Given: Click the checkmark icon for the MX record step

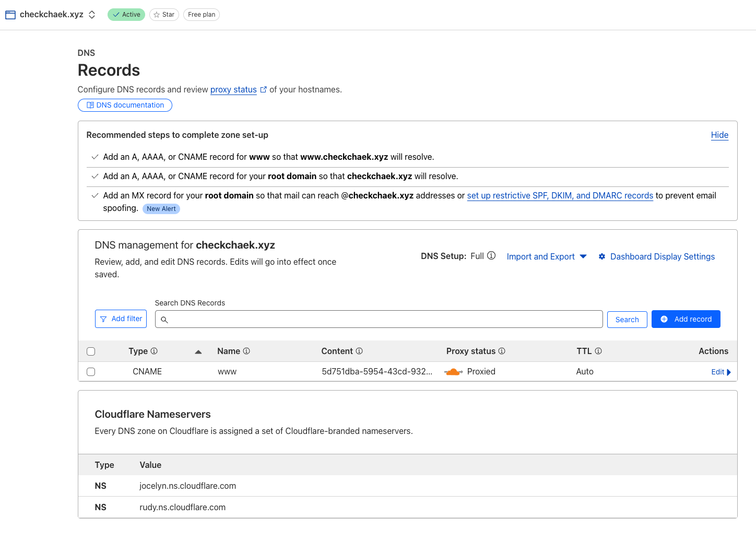Looking at the screenshot, I should 95,196.
